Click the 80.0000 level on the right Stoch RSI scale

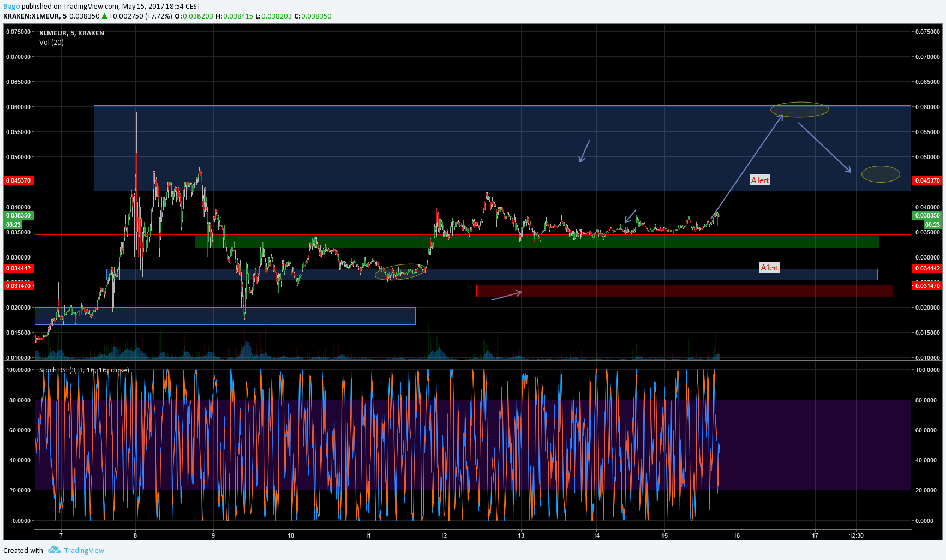tap(926, 400)
